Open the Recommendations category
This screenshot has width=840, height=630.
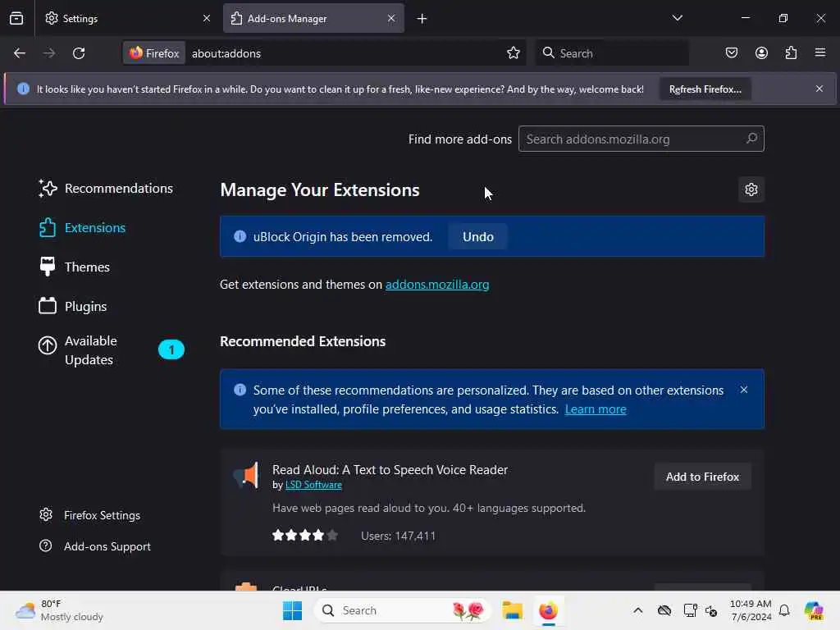[x=106, y=189]
